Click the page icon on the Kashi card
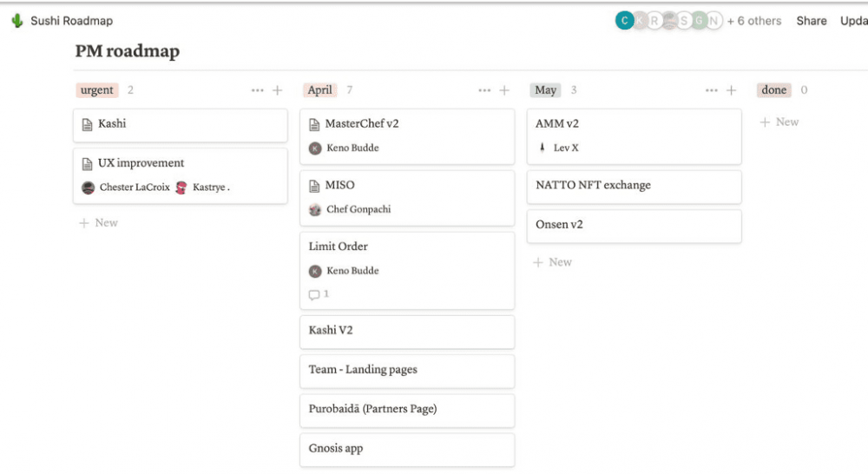The height and width of the screenshot is (474, 868). tap(87, 124)
